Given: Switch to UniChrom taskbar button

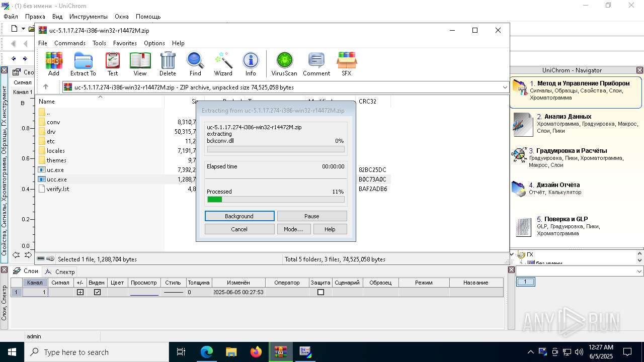Looking at the screenshot, I should pyautogui.click(x=305, y=352).
